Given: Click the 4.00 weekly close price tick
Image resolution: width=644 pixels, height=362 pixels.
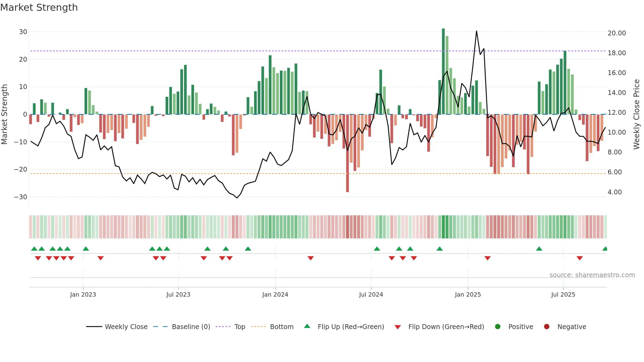Looking at the screenshot, I should click(x=614, y=192).
